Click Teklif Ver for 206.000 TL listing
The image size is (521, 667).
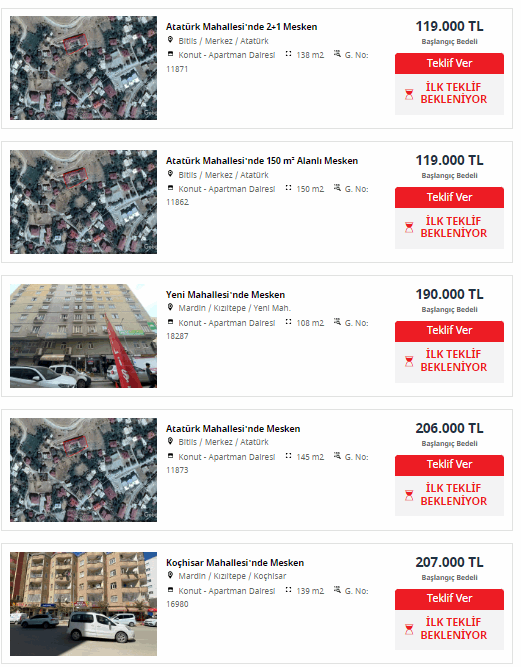[449, 465]
